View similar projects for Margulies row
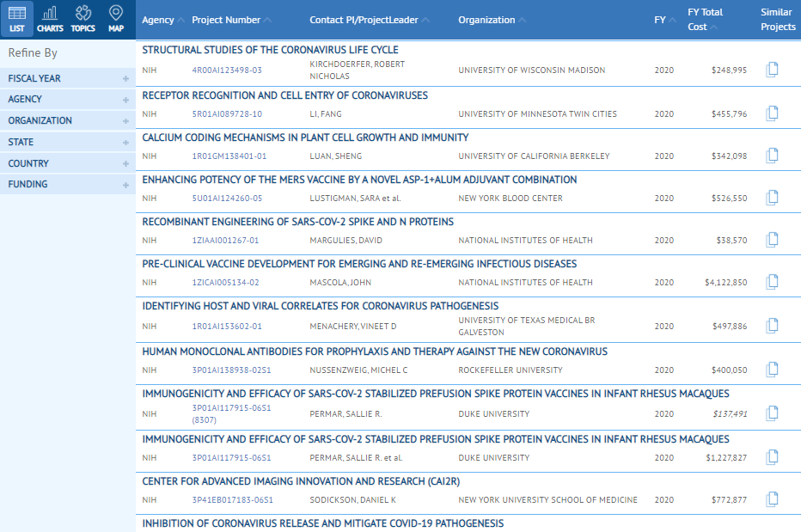The height and width of the screenshot is (532, 801). [x=773, y=240]
